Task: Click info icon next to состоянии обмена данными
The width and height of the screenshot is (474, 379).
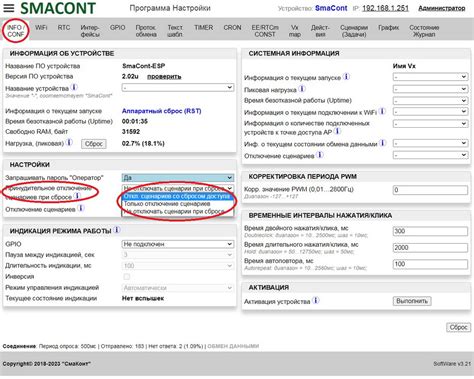Action: pos(383,143)
